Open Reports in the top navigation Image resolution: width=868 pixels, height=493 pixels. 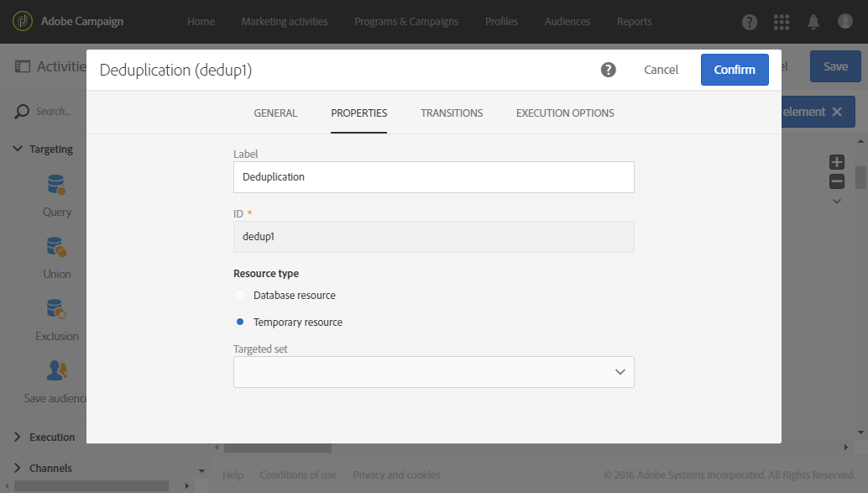click(x=635, y=22)
